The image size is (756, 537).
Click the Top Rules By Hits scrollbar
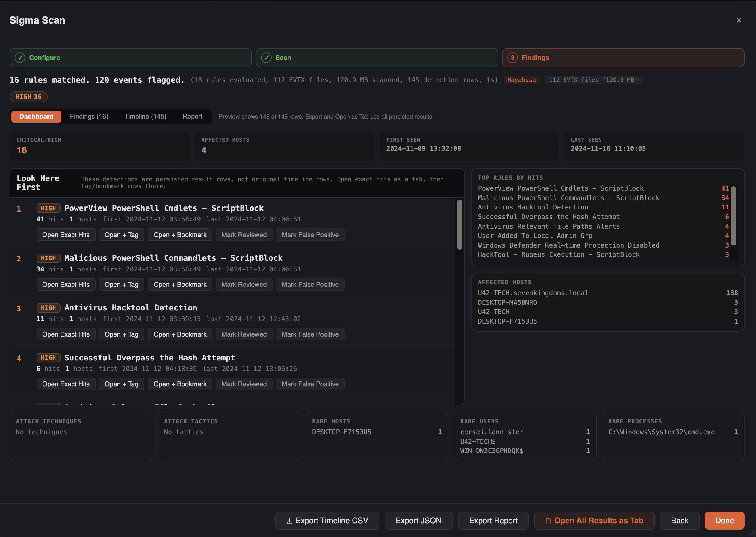tap(734, 216)
